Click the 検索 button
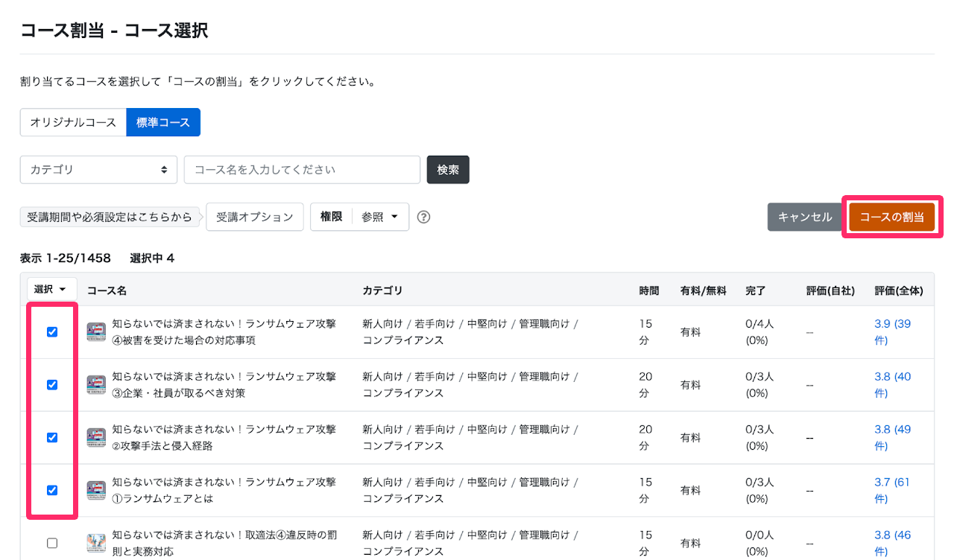 tap(448, 170)
